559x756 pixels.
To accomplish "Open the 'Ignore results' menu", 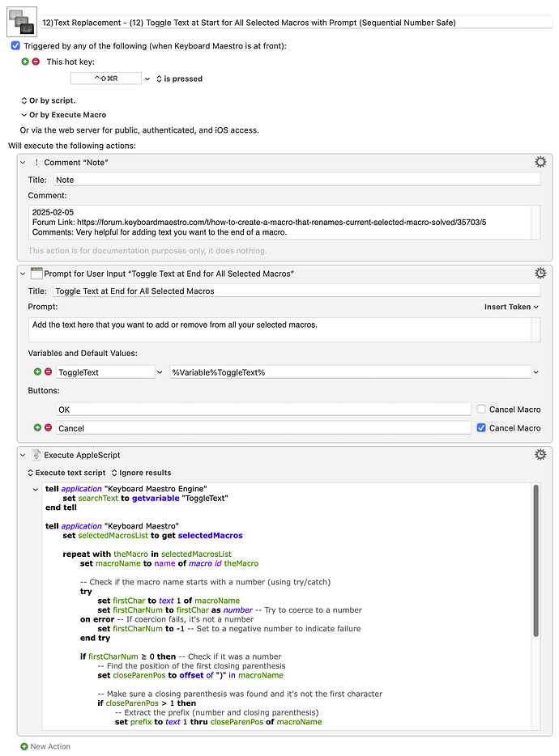I will point(142,473).
